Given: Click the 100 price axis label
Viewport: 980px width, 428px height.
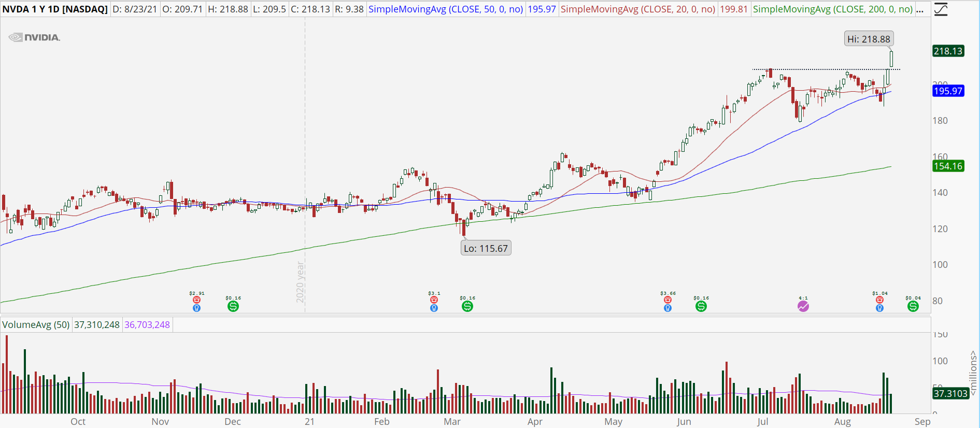Looking at the screenshot, I should (940, 264).
